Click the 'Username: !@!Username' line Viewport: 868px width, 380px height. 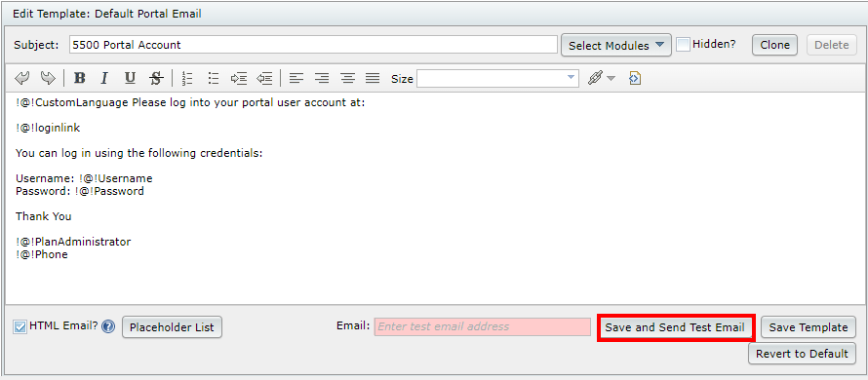84,178
